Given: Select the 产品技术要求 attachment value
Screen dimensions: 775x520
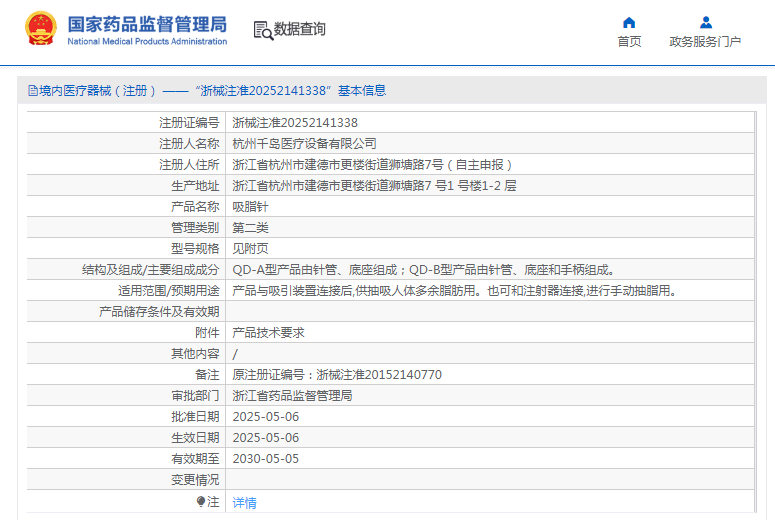Looking at the screenshot, I should (x=268, y=333).
